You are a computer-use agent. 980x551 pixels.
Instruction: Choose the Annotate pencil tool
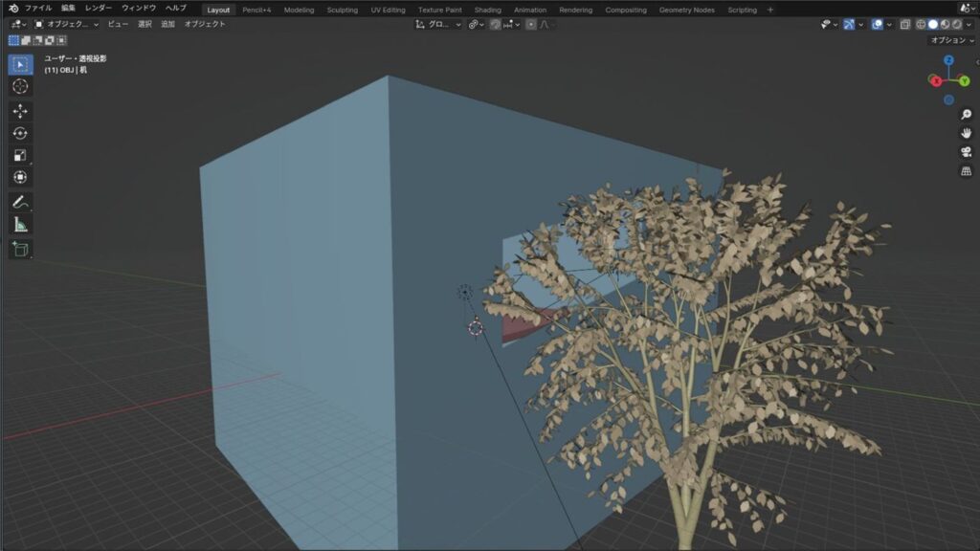(20, 202)
